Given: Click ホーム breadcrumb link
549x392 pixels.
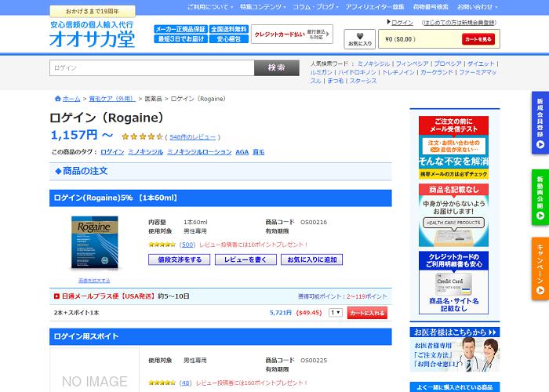Looking at the screenshot, I should [71, 99].
